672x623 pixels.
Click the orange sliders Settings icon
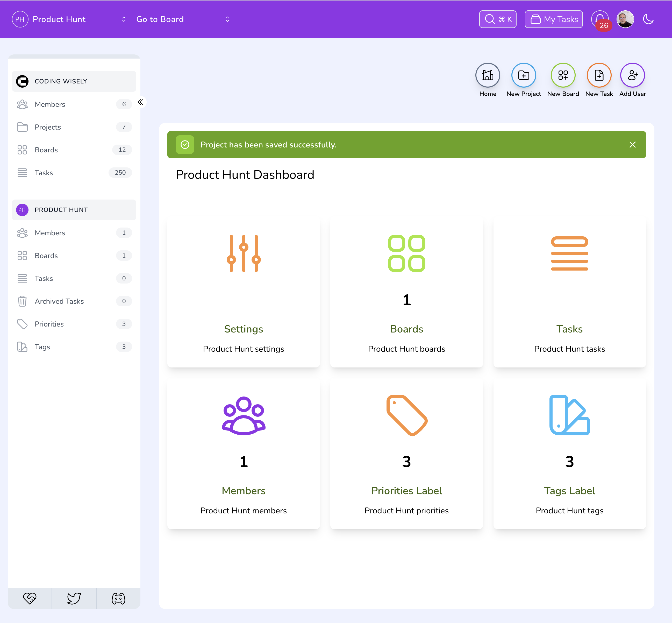point(243,253)
